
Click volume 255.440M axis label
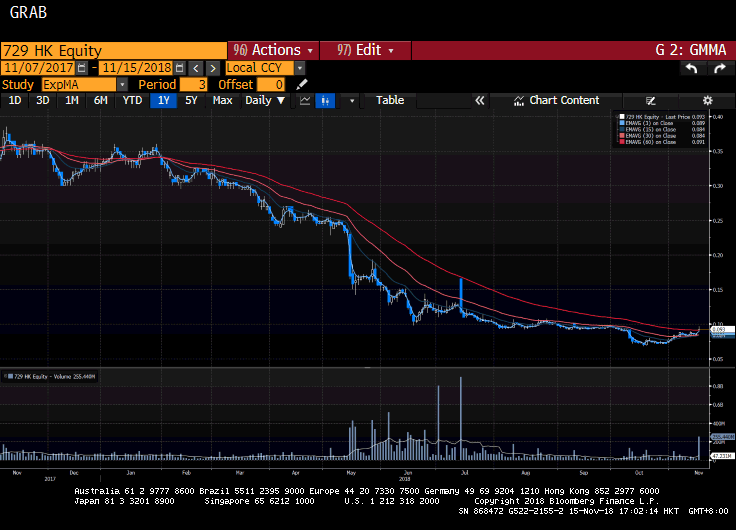tap(723, 437)
